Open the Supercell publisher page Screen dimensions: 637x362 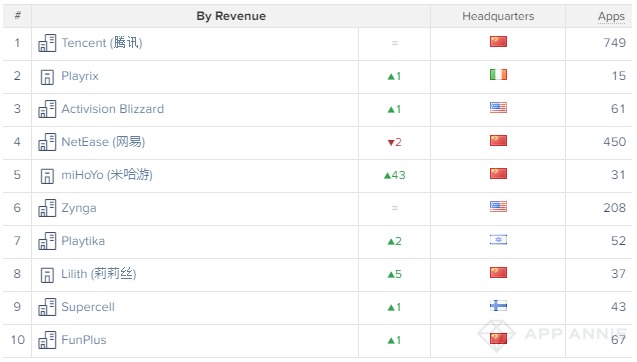tap(88, 307)
